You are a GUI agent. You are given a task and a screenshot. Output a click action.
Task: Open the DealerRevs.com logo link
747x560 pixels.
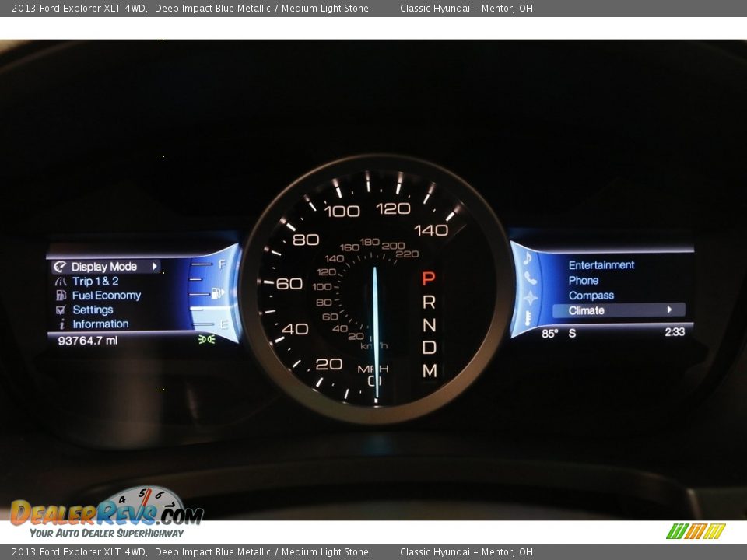[x=107, y=513]
